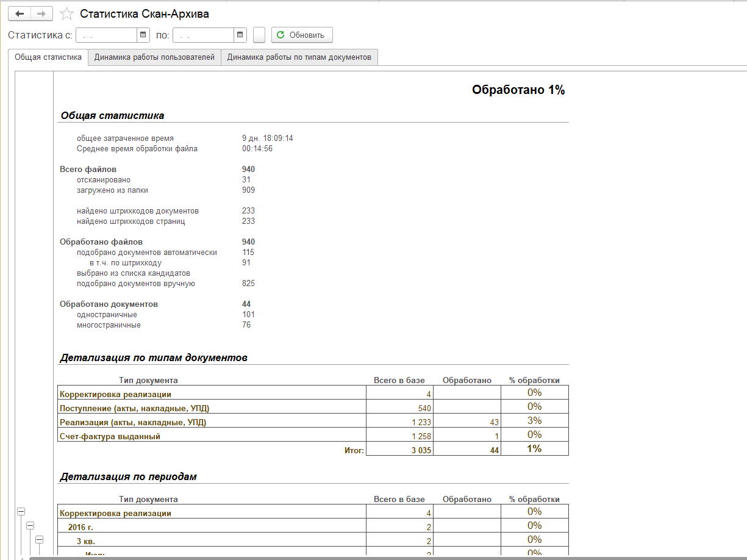Switch to the Общая статистика tab
The height and width of the screenshot is (560, 747).
coord(48,57)
